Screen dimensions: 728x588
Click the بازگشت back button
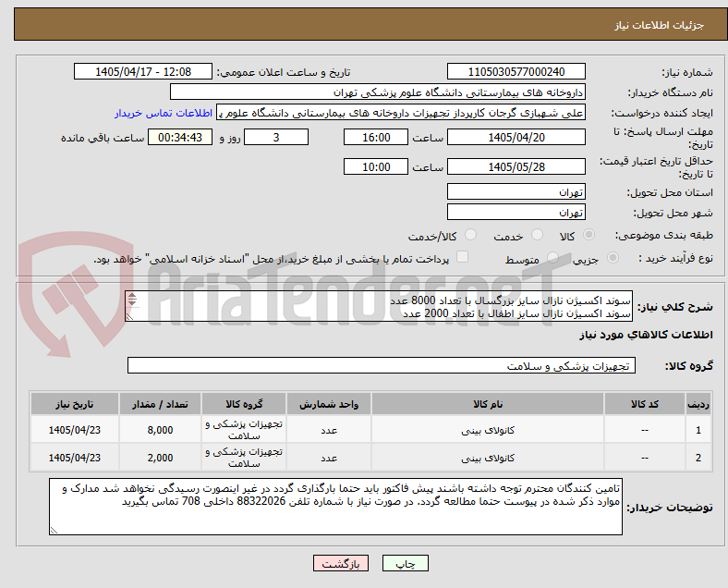point(341,563)
